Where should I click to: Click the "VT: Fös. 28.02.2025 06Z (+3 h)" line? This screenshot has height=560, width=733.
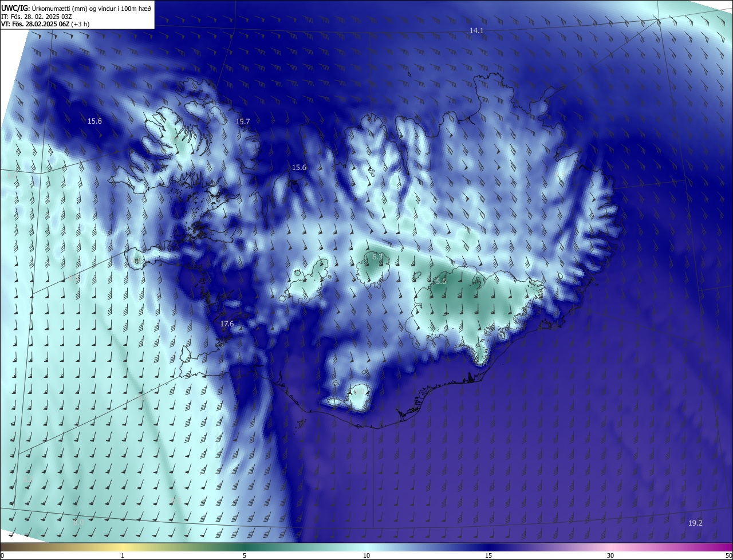45,24
